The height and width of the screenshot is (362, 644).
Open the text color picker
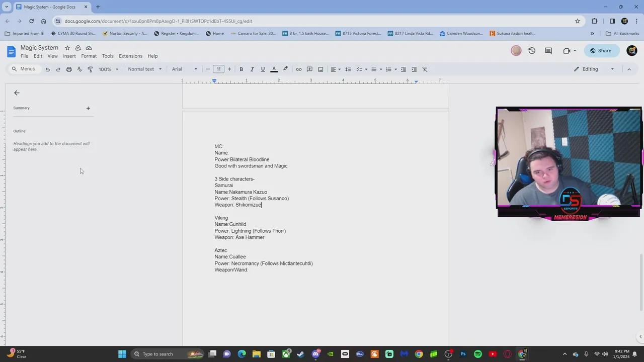[x=274, y=69]
